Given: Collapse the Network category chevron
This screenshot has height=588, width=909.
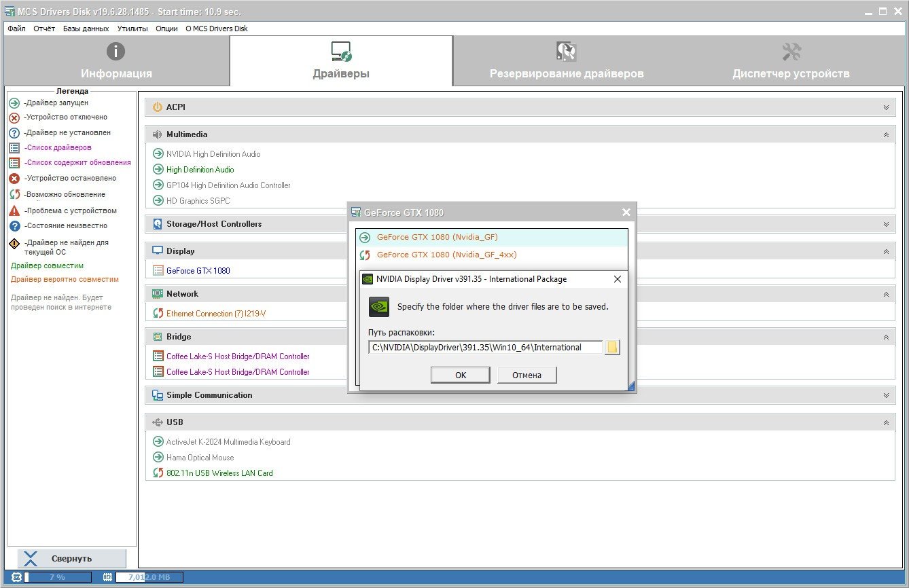Looking at the screenshot, I should pos(886,294).
